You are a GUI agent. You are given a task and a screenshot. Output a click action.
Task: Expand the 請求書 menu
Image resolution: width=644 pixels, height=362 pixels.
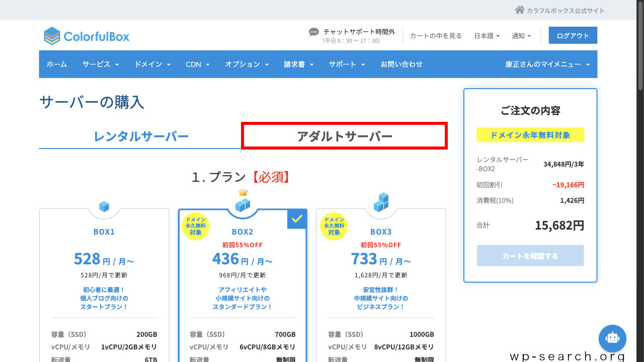point(299,64)
